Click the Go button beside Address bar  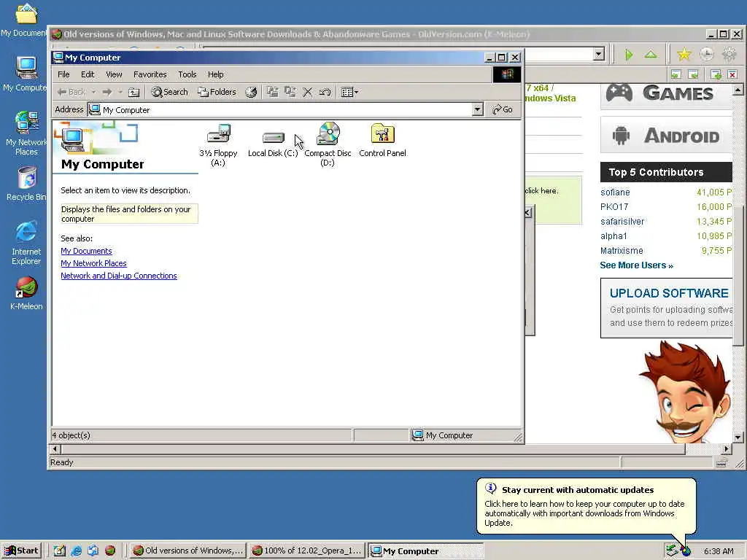tap(503, 109)
